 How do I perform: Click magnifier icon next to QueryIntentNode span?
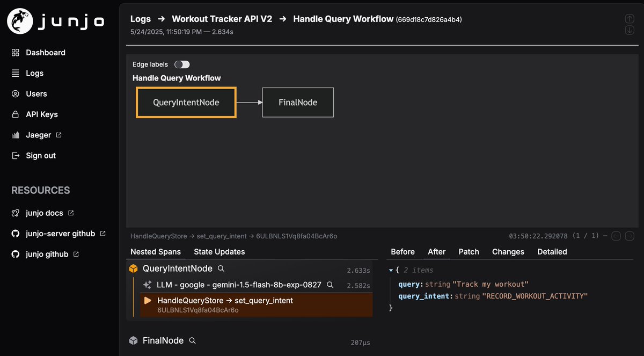(221, 268)
